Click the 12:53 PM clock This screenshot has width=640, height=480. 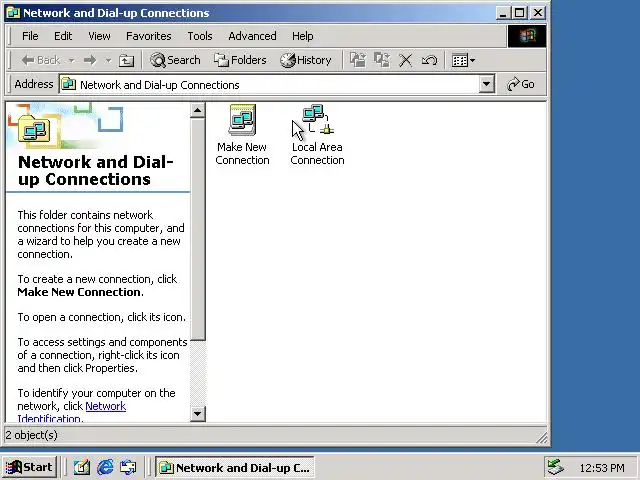602,468
